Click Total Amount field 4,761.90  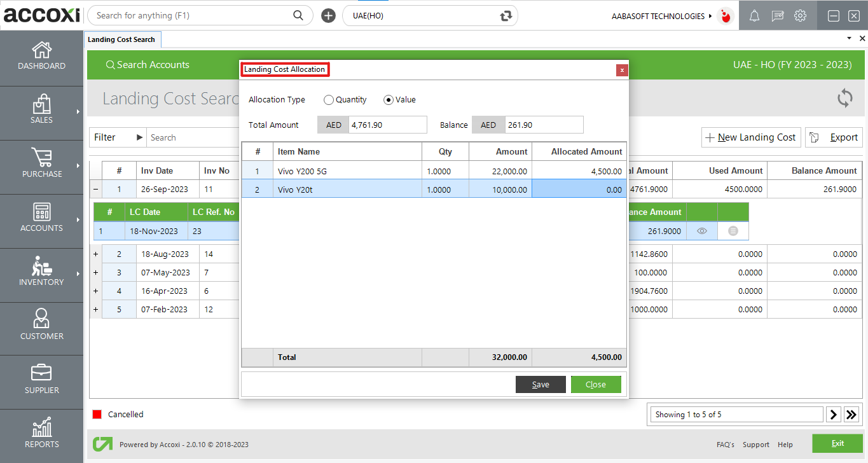[389, 125]
